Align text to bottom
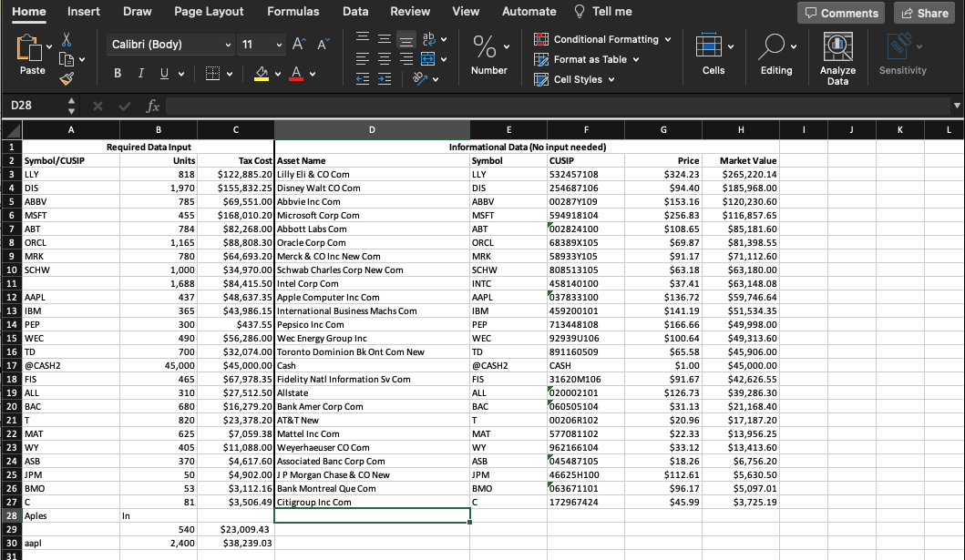Screen dimensions: 965x560 406,39
